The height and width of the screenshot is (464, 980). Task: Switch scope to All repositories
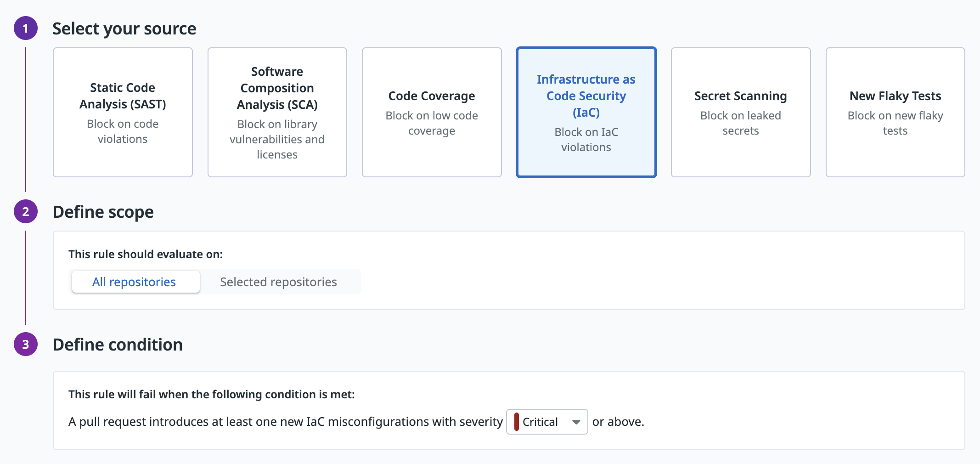[134, 282]
